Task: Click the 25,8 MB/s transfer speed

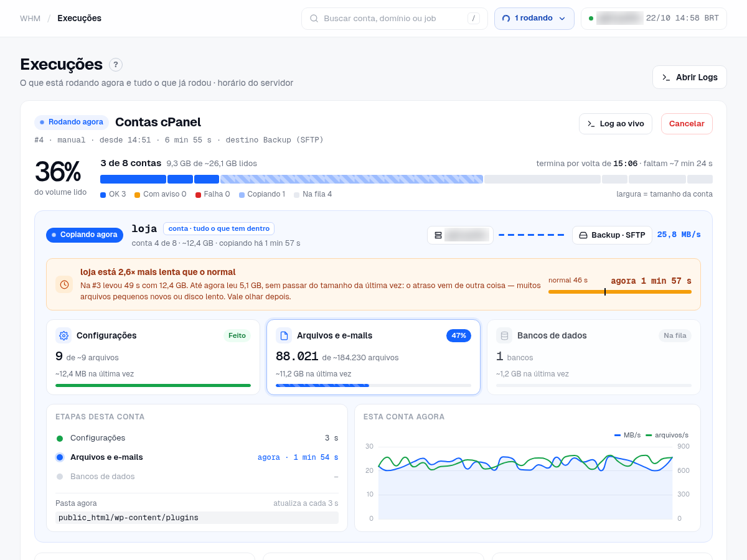Action: pos(679,235)
